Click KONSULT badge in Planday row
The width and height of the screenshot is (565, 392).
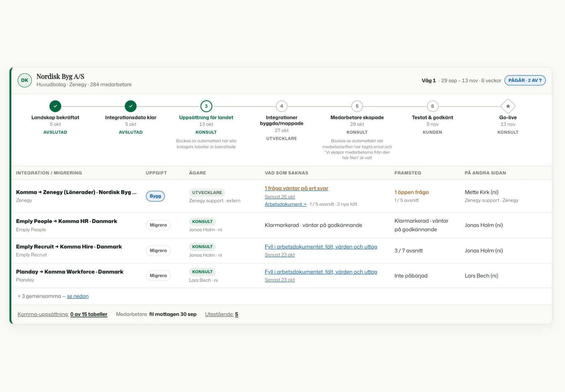[202, 272]
